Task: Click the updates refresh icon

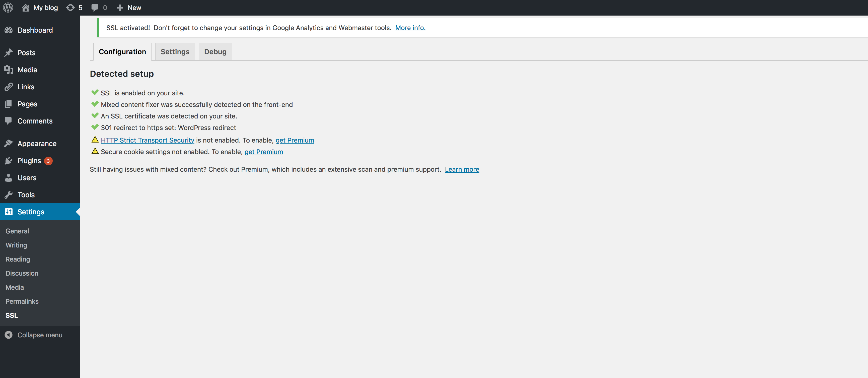Action: [70, 8]
